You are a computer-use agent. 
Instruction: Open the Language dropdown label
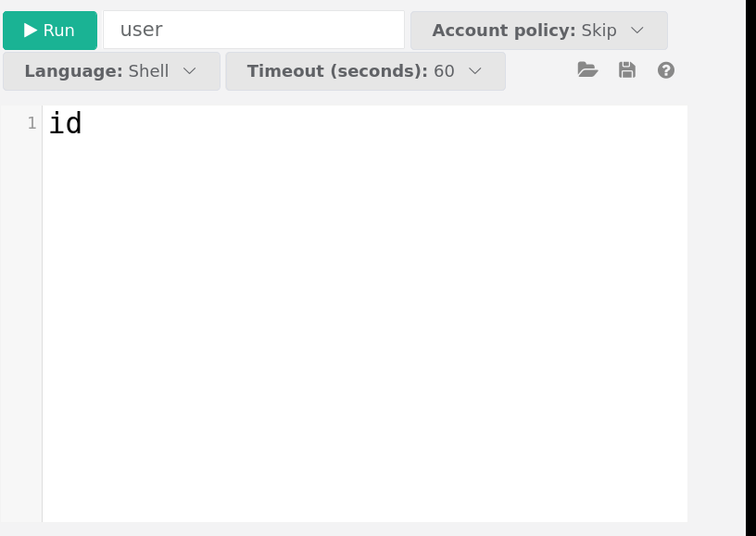[x=73, y=71]
